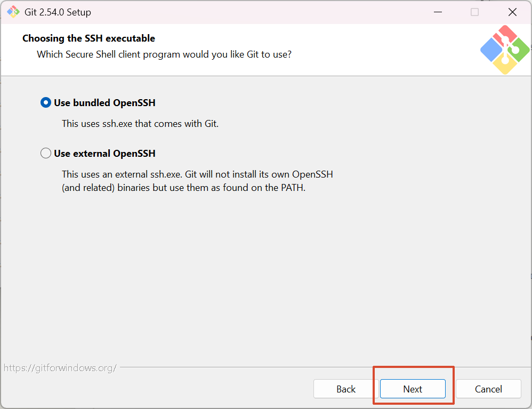Image resolution: width=532 pixels, height=409 pixels.
Task: Click the "Use external OpenSSH" label text
Action: [x=104, y=154]
